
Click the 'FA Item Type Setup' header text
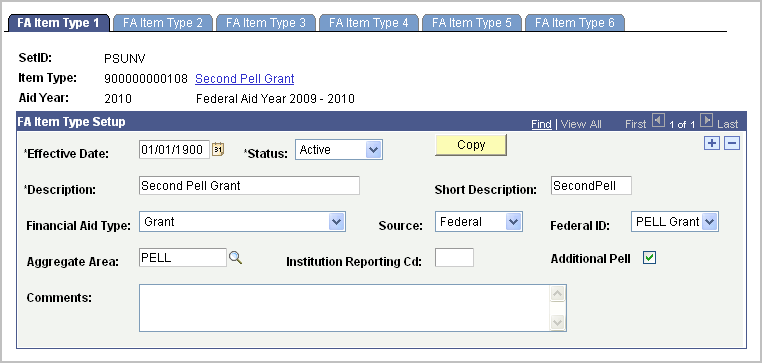[x=71, y=121]
